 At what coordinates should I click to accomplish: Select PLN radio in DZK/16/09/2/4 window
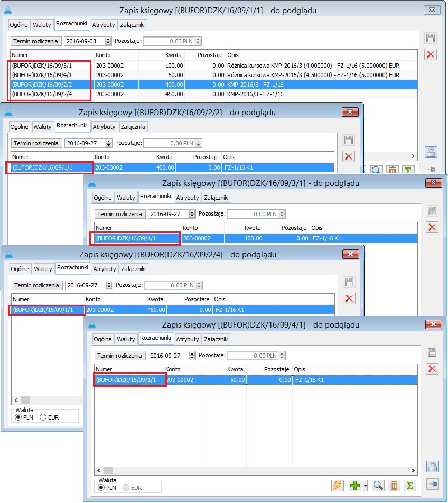pos(18,417)
